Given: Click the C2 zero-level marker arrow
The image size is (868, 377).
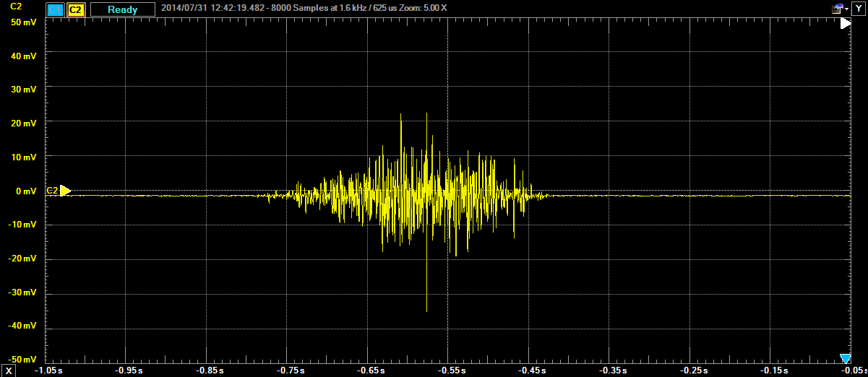Looking at the screenshot, I should point(65,191).
